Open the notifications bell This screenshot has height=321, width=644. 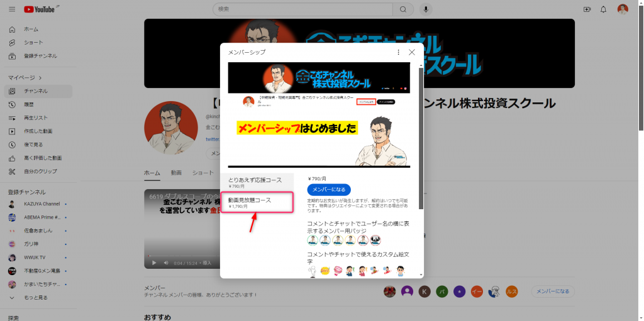603,9
